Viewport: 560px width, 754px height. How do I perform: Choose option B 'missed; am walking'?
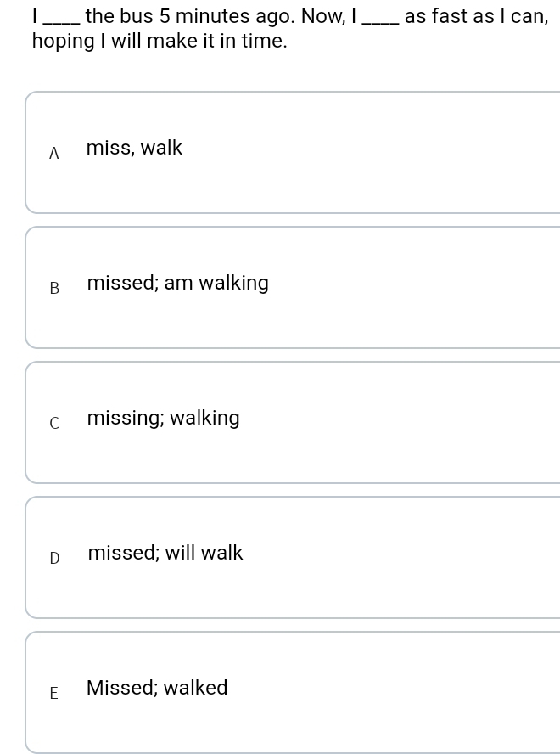292,287
